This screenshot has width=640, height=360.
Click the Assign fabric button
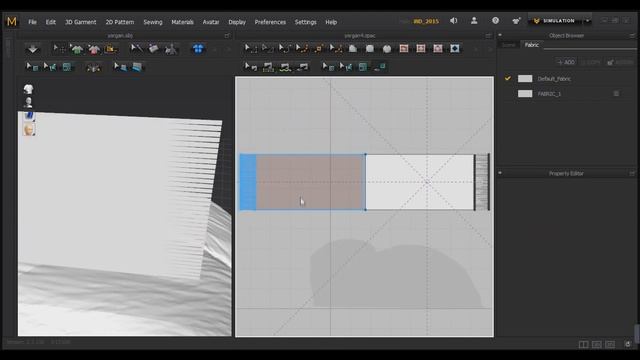(x=620, y=62)
